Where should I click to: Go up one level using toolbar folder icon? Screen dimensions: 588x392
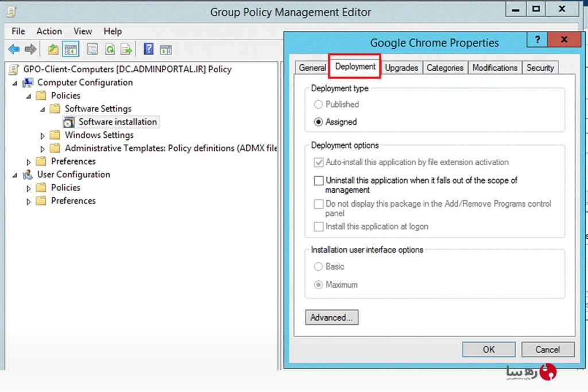(x=53, y=49)
